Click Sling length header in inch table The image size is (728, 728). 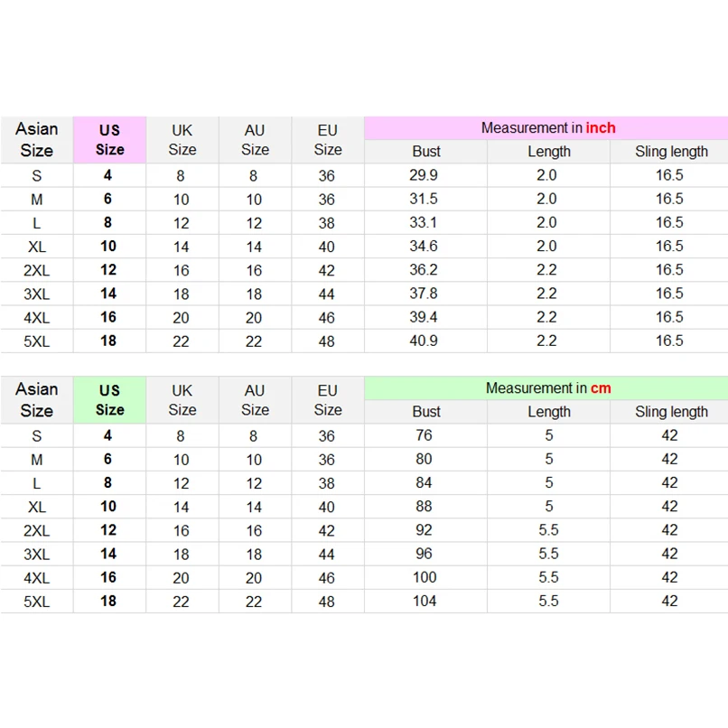[x=670, y=152]
